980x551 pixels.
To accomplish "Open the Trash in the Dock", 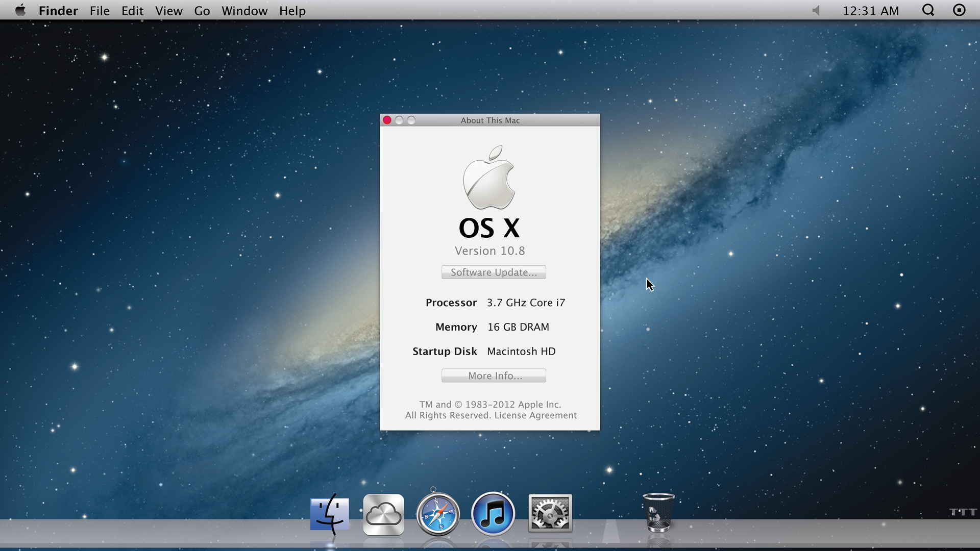I will pyautogui.click(x=658, y=513).
